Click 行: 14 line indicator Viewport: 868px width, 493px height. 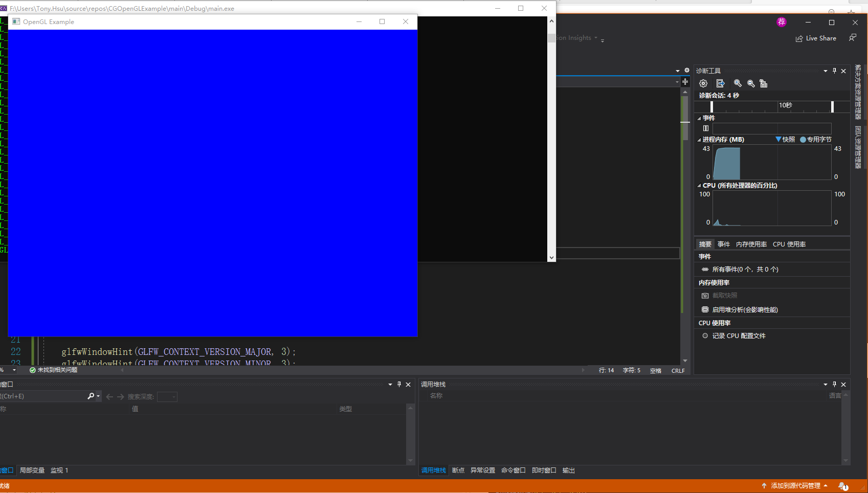606,370
